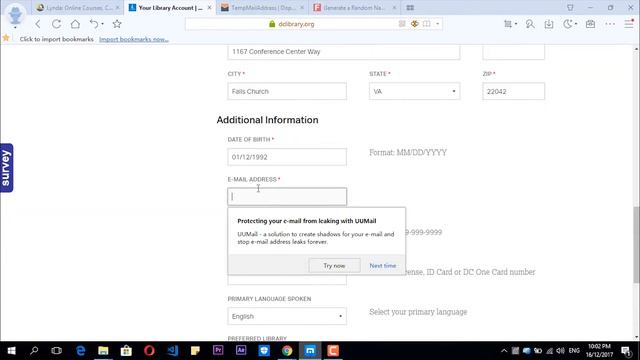Reload the page with the refresh icon
Image resolution: width=640 pixels, height=360 pixels.
[56, 24]
